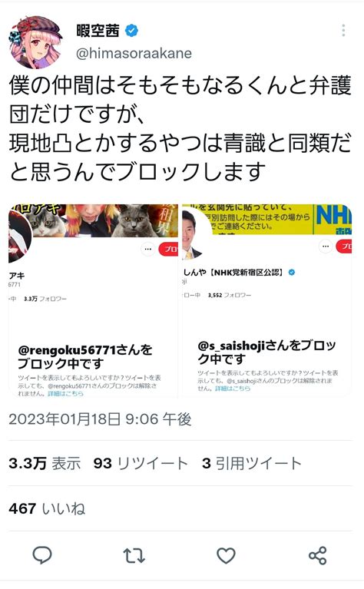
Task: Open the share icon
Action: coord(318,555)
